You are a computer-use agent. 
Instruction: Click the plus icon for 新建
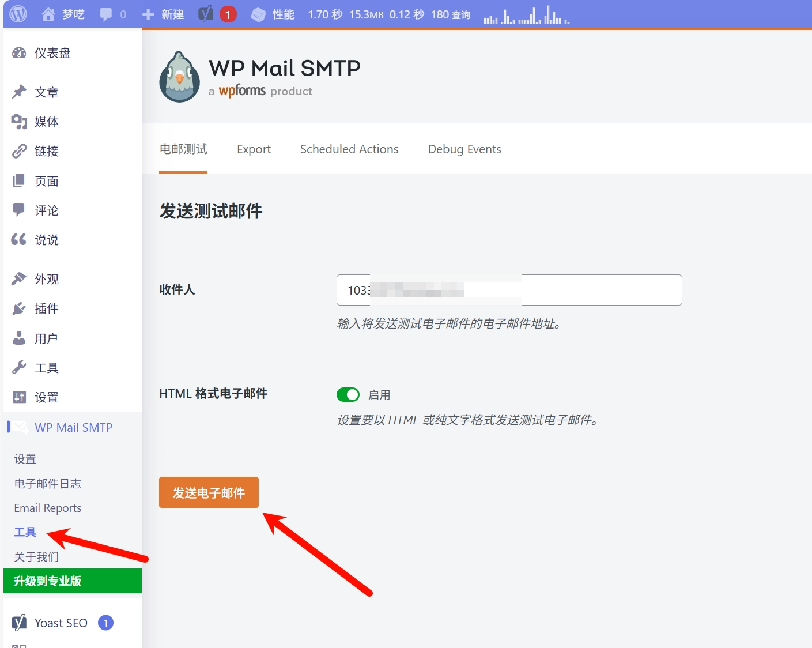(148, 14)
